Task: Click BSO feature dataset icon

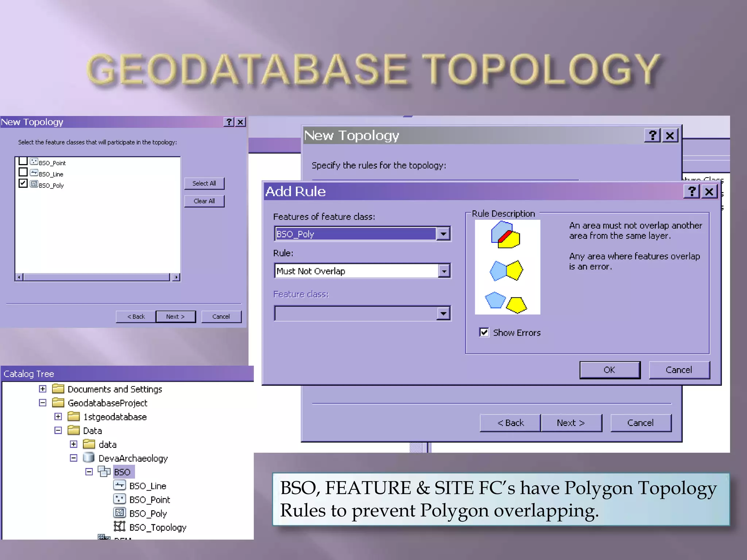Action: click(104, 471)
